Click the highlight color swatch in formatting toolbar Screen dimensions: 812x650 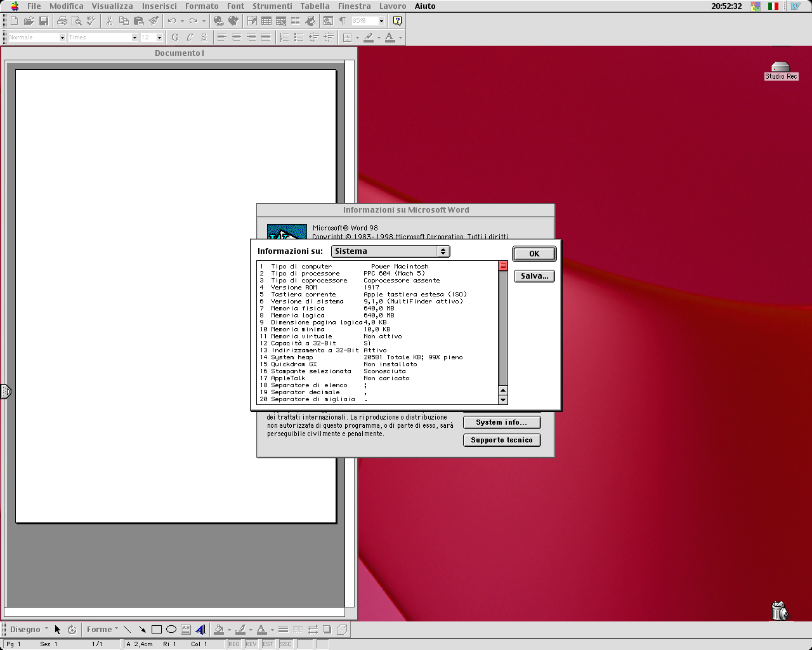coord(369,37)
